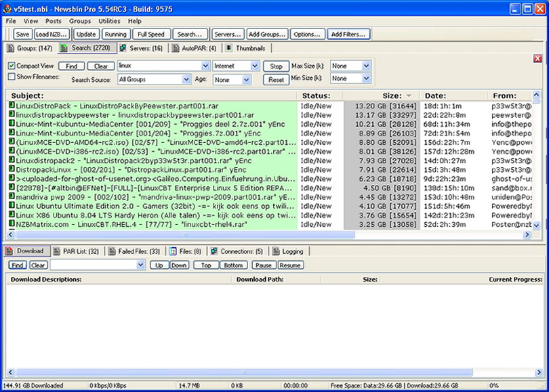549x392 pixels.
Task: Click the post icon beside LinuxDistroPack row
Action: point(12,105)
